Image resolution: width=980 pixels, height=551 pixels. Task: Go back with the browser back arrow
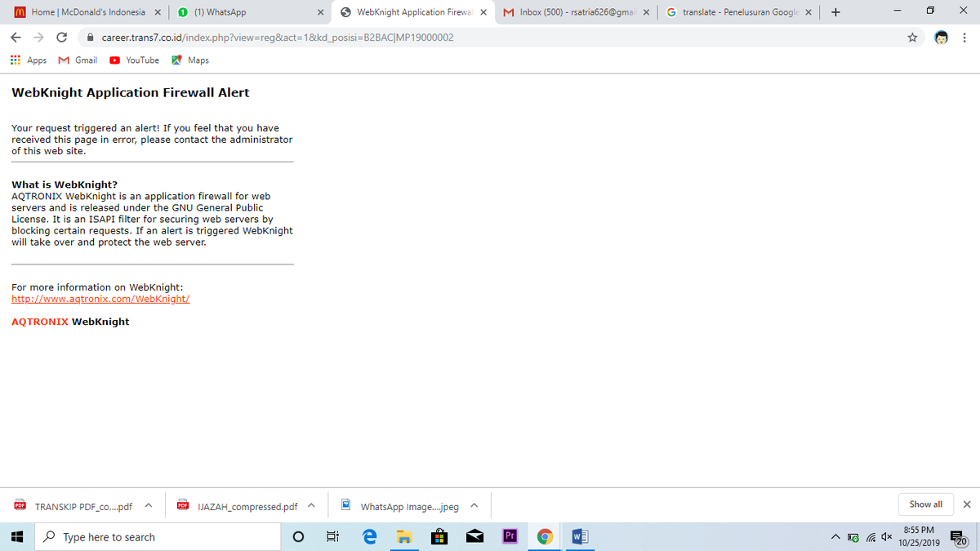click(16, 38)
